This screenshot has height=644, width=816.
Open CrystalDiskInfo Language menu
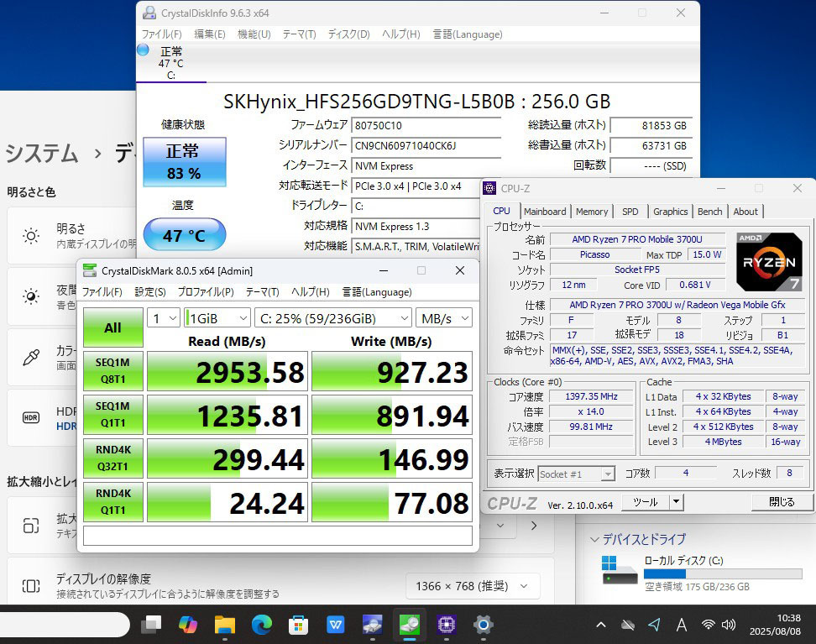468,34
